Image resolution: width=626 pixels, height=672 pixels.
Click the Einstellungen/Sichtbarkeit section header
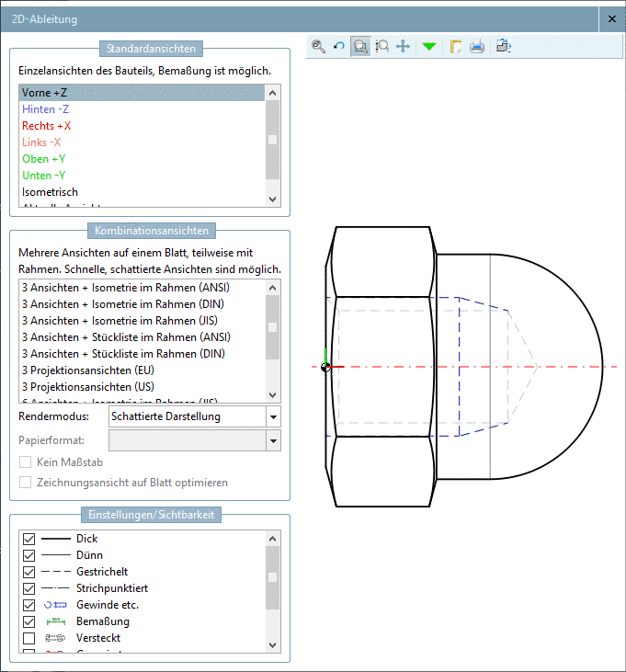pyautogui.click(x=152, y=515)
